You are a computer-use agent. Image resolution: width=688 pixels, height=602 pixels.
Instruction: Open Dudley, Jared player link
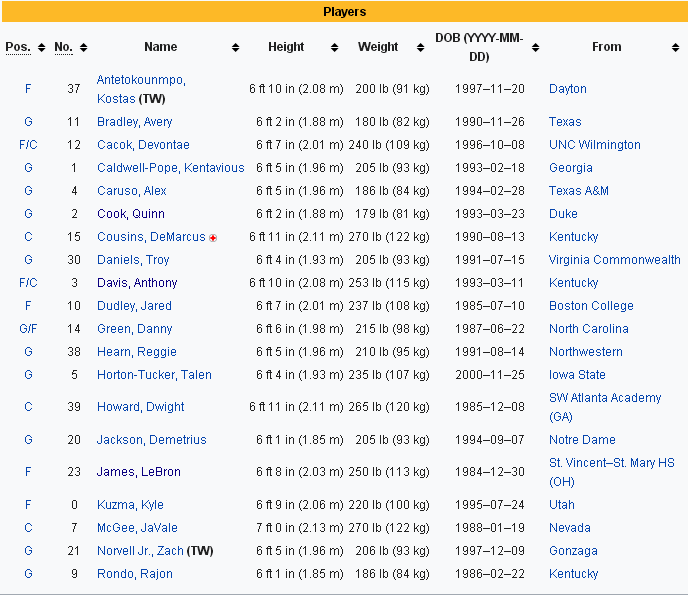tap(134, 306)
